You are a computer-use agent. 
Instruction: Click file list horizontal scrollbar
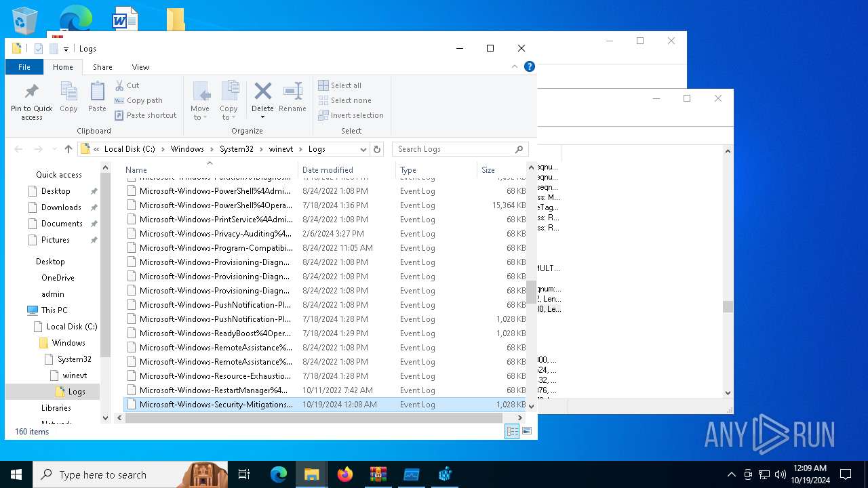314,418
